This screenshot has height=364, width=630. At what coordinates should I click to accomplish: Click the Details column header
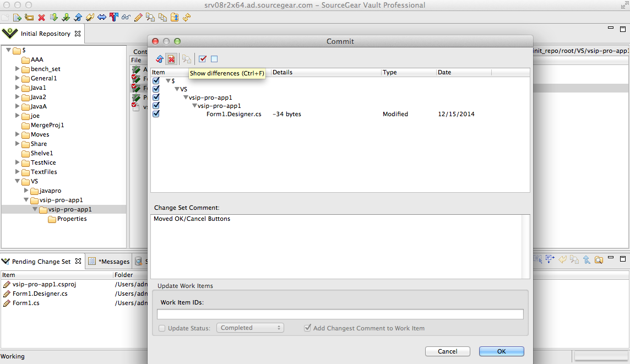pos(326,72)
